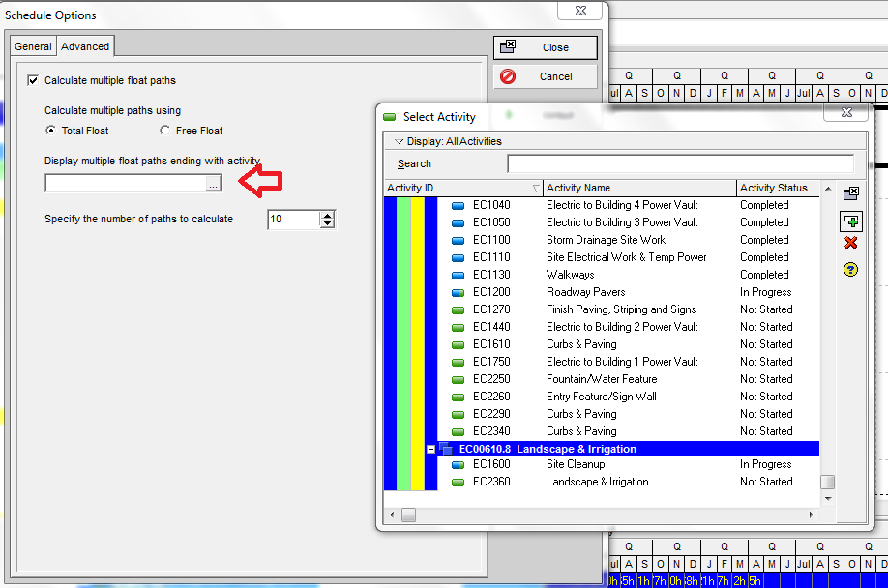Click the Activity Name column header
The height and width of the screenshot is (588, 888).
pos(639,188)
